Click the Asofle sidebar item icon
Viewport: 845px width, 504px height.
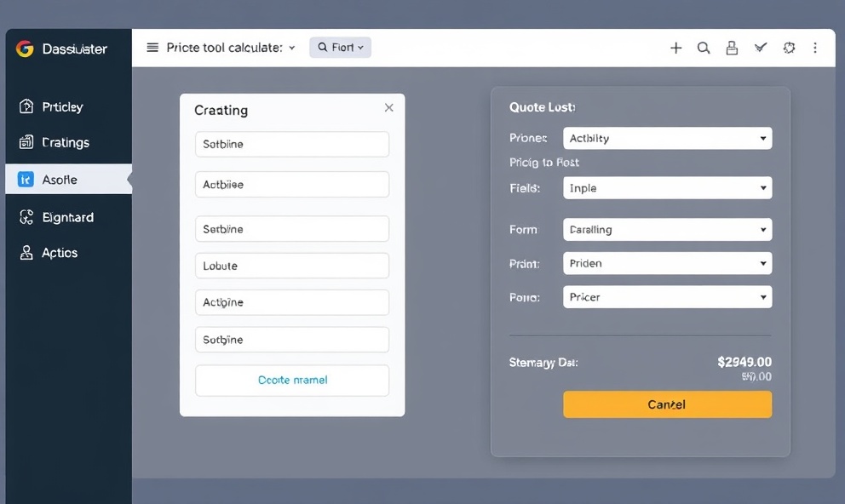click(x=26, y=180)
